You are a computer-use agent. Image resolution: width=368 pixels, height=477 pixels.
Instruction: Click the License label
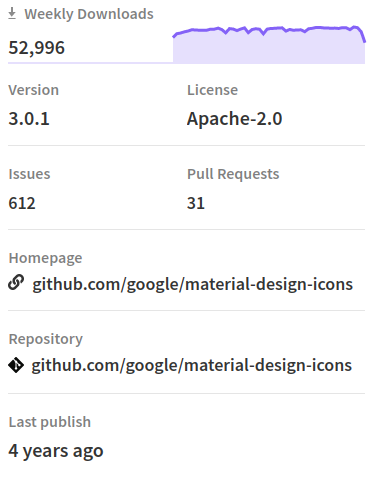213,90
